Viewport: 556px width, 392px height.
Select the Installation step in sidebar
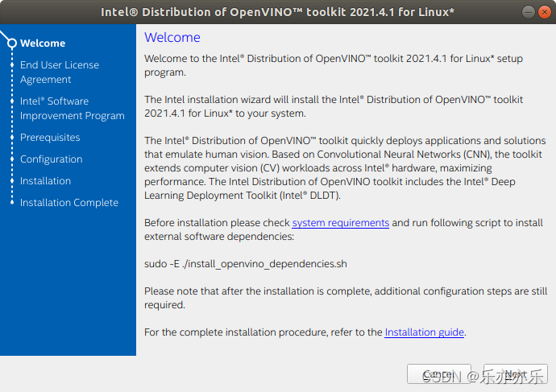pos(45,181)
